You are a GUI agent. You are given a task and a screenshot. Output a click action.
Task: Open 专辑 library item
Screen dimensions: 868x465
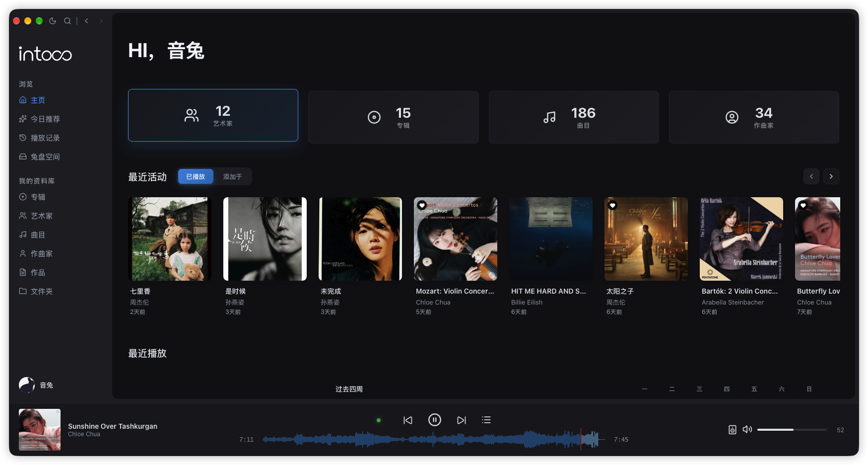click(x=32, y=197)
